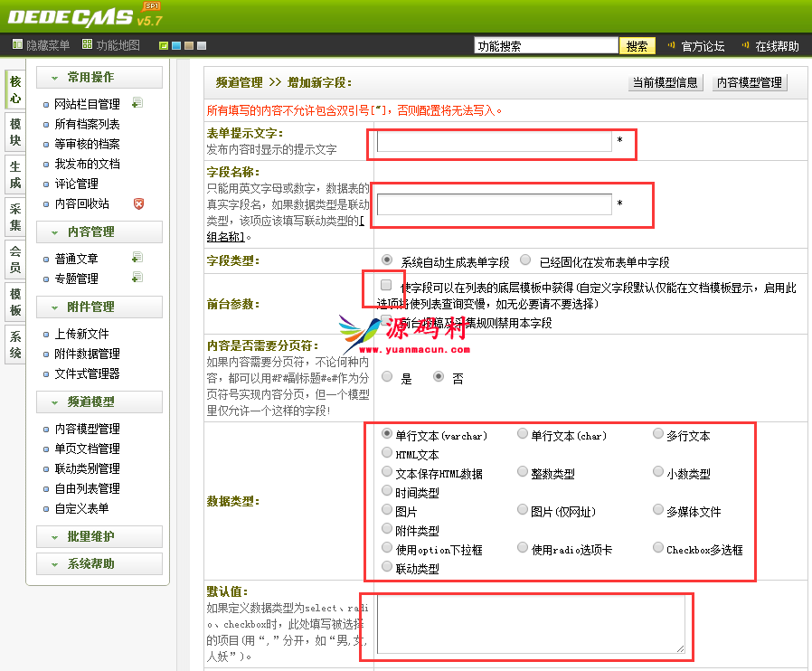
Task: Click the 内容模型管理 button
Action: click(x=749, y=82)
